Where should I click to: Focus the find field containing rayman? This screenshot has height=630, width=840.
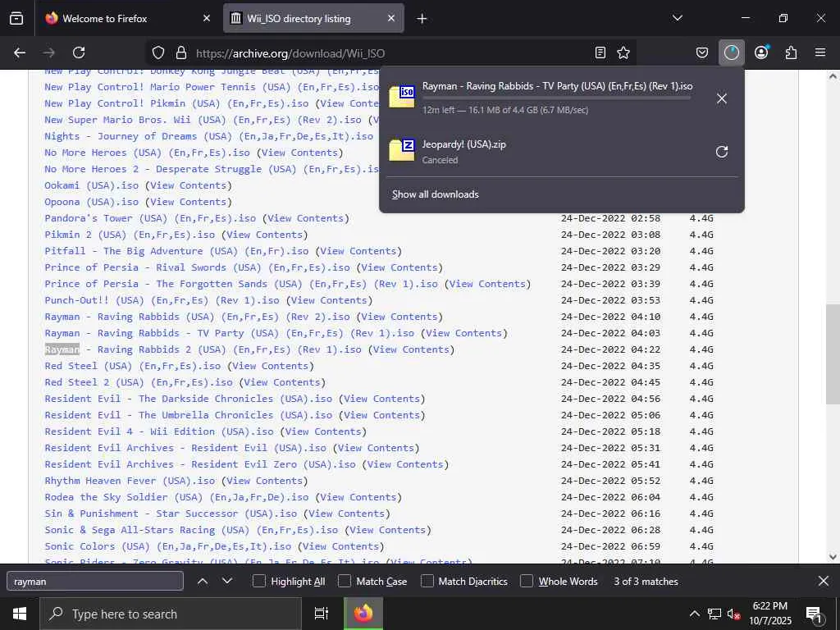(x=95, y=582)
